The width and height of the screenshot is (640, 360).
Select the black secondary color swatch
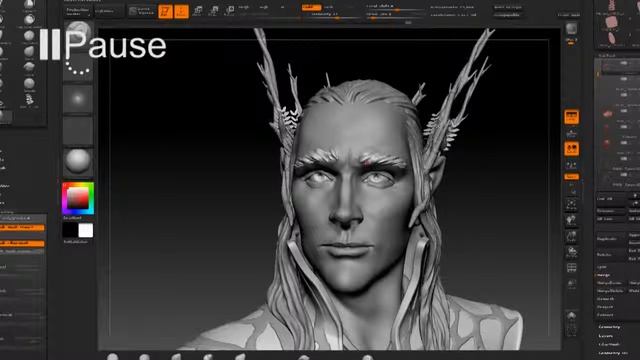tap(70, 230)
